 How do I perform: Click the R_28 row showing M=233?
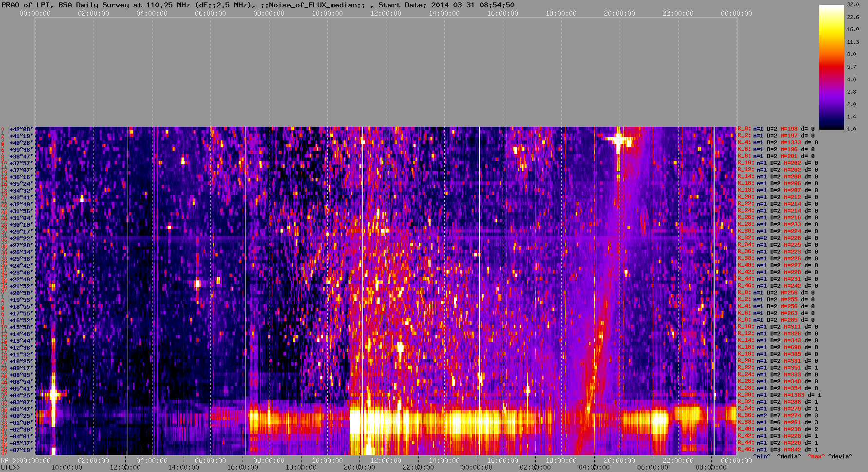(777, 225)
